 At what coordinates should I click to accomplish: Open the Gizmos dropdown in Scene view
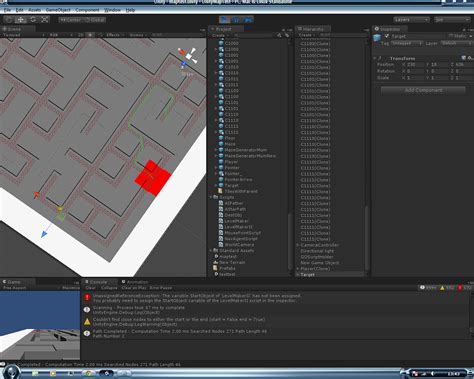pyautogui.click(x=138, y=35)
